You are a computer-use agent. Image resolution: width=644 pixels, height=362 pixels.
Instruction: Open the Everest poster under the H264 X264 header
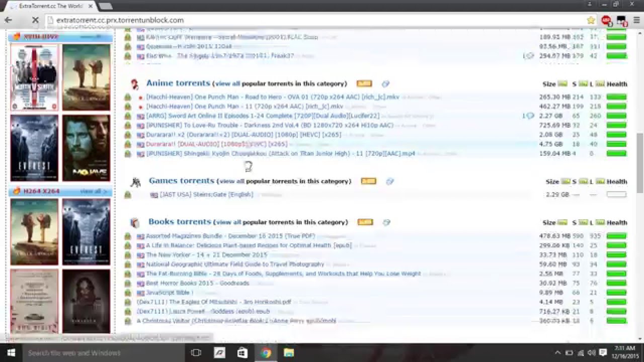(86, 232)
